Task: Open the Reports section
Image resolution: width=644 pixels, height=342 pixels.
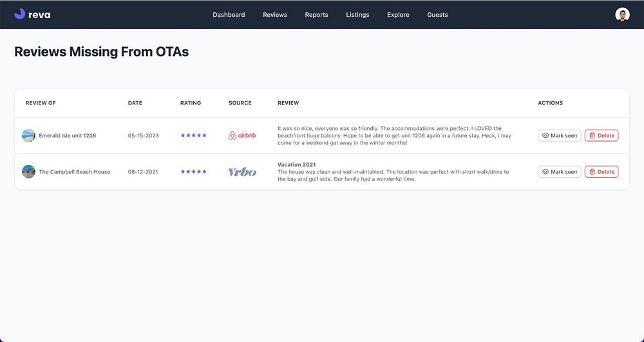Action: (x=316, y=15)
